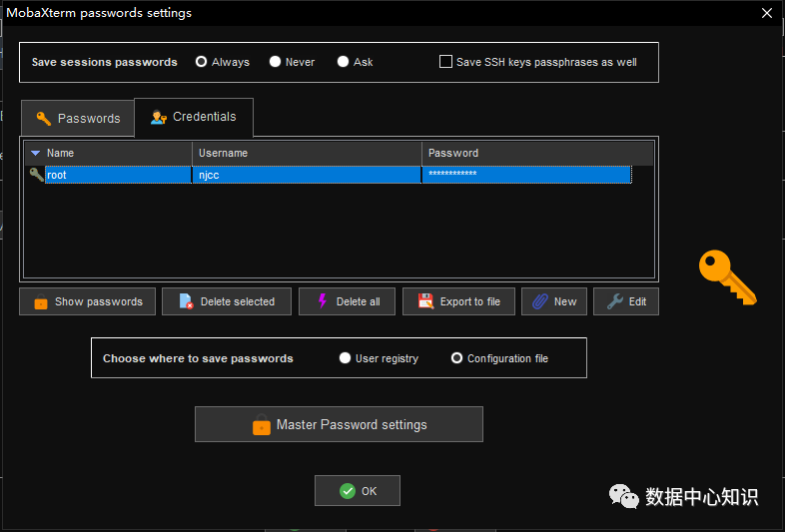Close the passwords settings dialog
Viewport: 785px width, 532px height.
[x=766, y=13]
